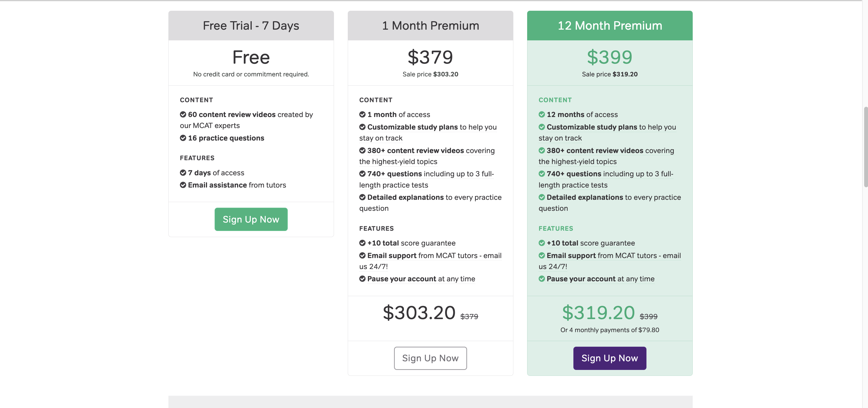Screen dimensions: 868x408
Task: Click Sign Up Now under Free Trial
Action: point(251,219)
